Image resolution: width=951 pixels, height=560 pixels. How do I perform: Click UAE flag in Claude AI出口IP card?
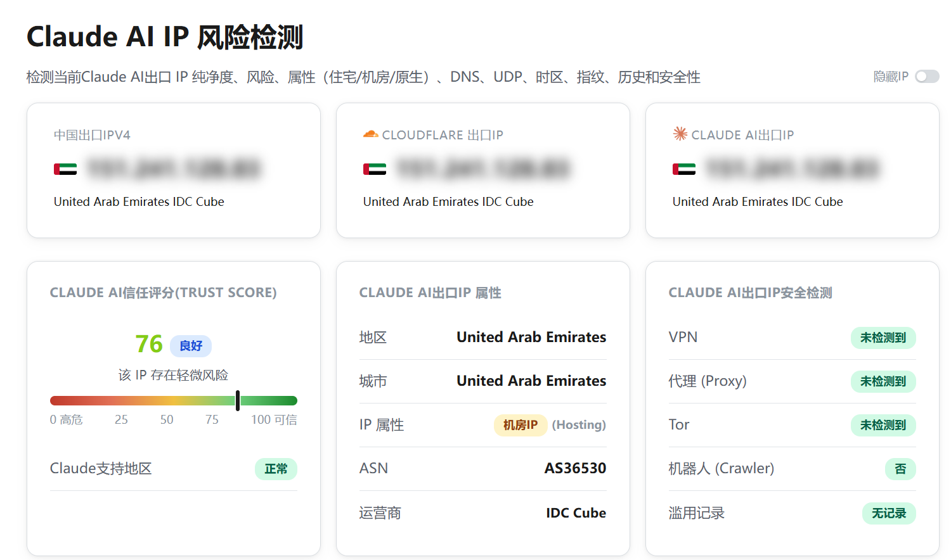click(x=684, y=169)
